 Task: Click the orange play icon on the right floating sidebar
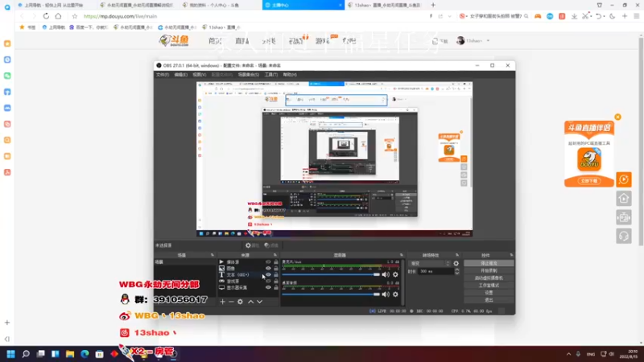(x=624, y=179)
